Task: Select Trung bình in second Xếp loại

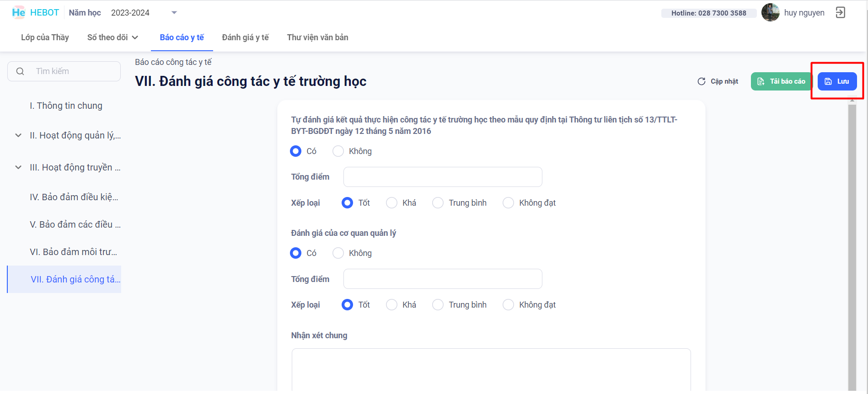Action: pyautogui.click(x=438, y=305)
